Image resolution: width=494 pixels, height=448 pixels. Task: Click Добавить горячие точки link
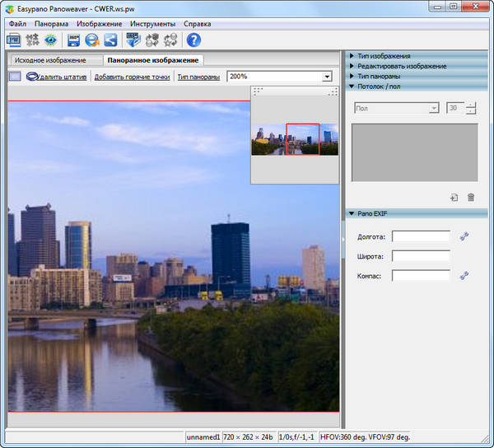click(132, 77)
